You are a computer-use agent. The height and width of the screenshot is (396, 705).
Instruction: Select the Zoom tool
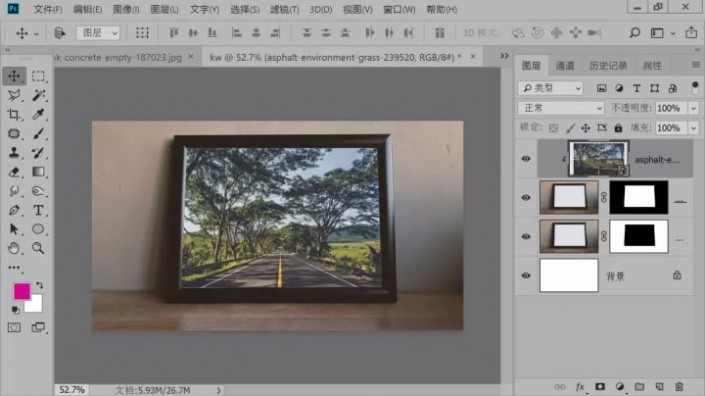[38, 248]
